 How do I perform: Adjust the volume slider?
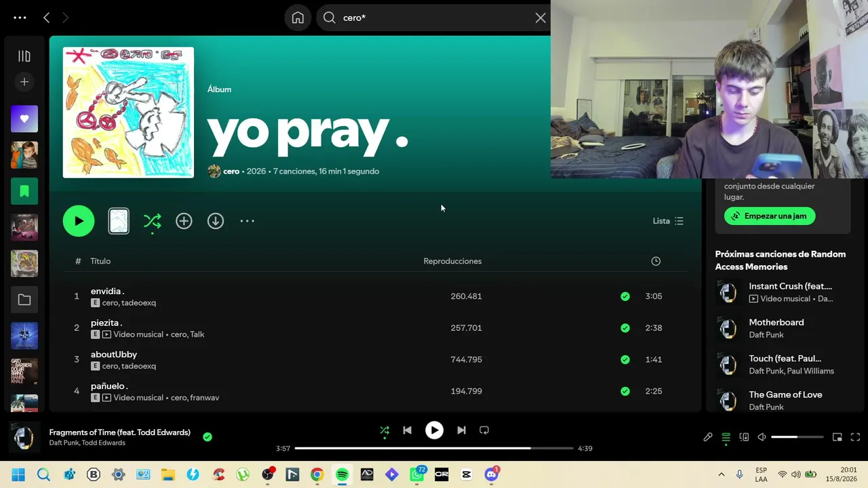click(x=797, y=437)
